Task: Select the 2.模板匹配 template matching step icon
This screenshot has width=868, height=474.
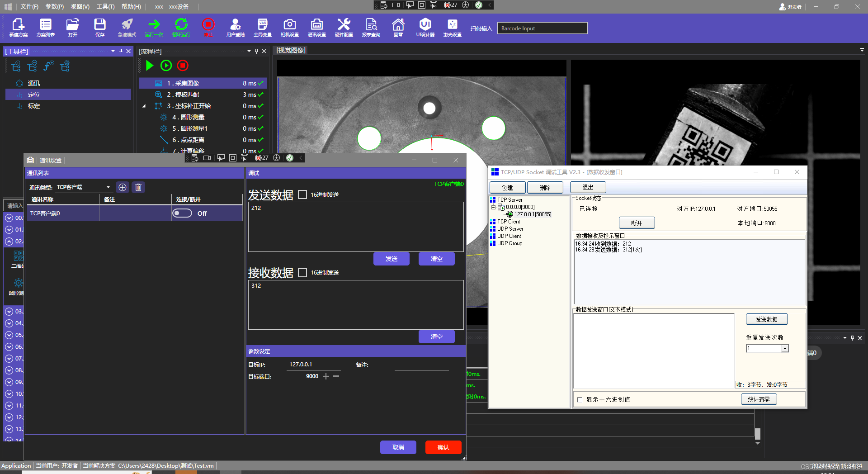Action: (x=158, y=95)
